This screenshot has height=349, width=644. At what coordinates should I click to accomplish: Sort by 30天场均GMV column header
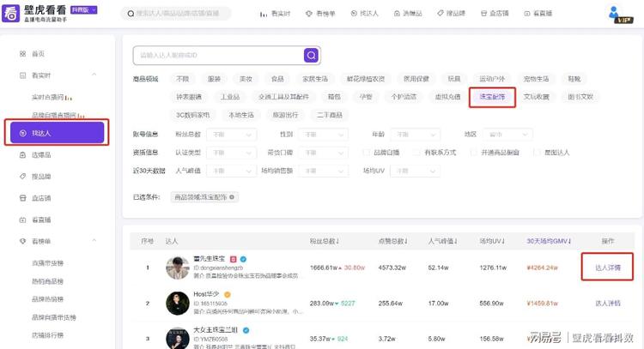[549, 241]
